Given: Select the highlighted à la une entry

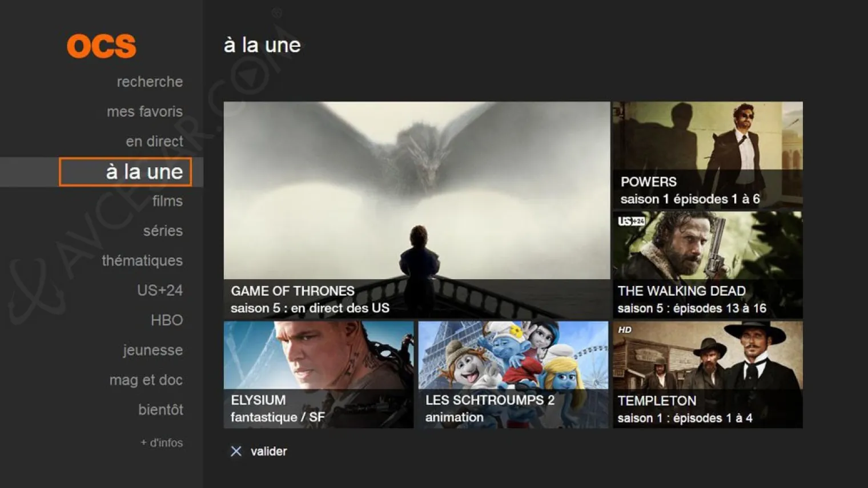Looking at the screenshot, I should tap(125, 172).
